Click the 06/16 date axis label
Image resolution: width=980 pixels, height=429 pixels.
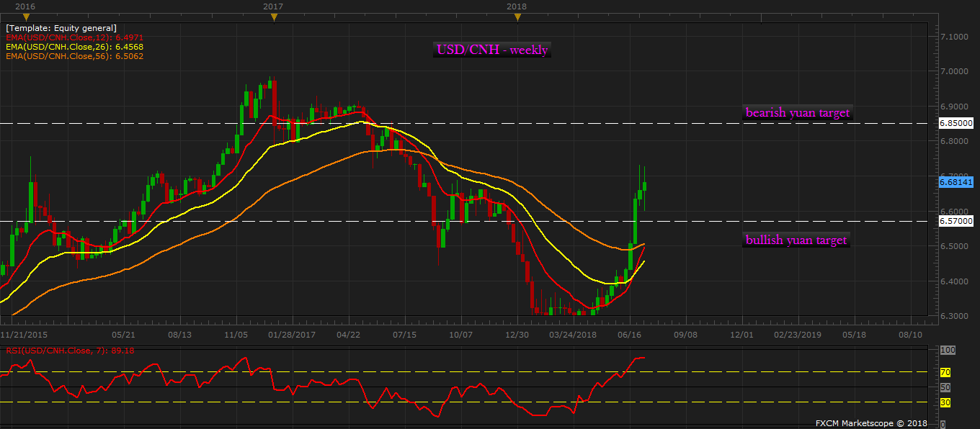click(630, 335)
